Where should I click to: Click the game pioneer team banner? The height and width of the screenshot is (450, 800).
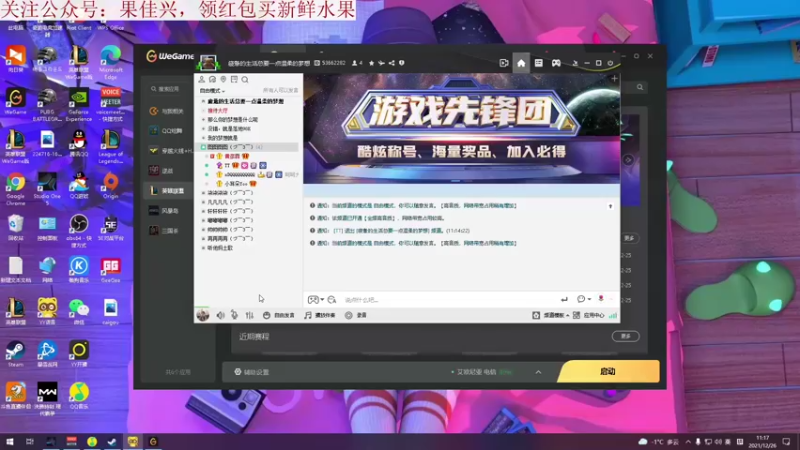coord(462,129)
